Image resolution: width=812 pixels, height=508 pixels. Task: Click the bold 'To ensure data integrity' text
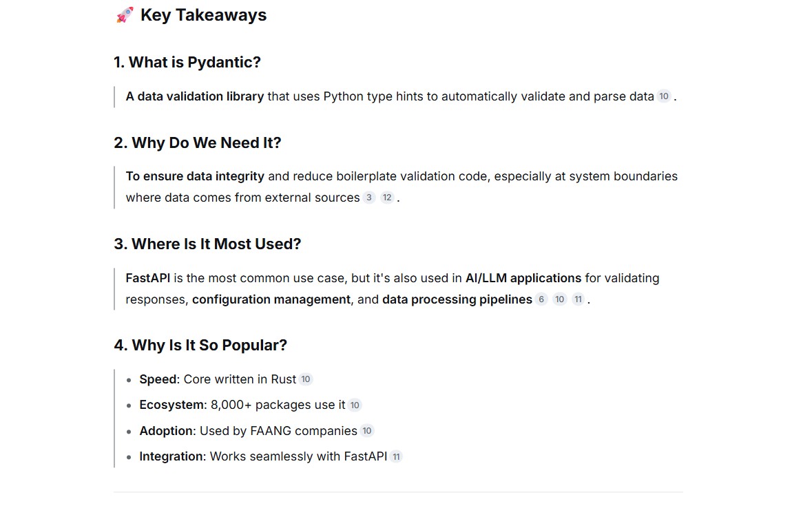tap(195, 176)
